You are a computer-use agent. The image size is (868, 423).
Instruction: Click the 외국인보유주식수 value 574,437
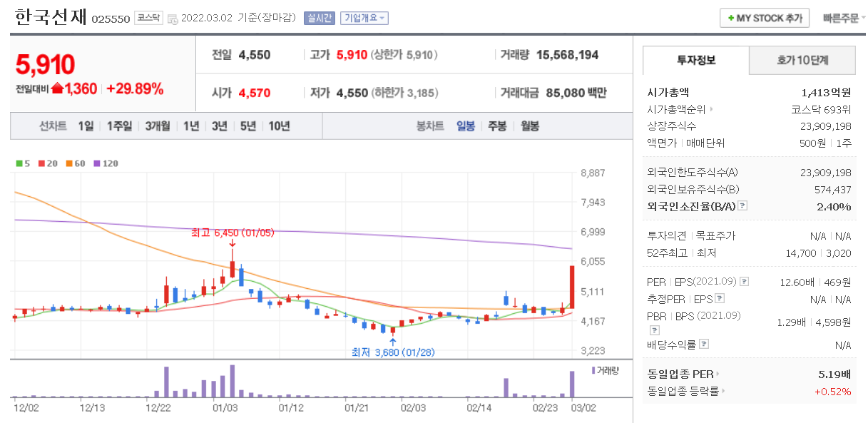(832, 189)
